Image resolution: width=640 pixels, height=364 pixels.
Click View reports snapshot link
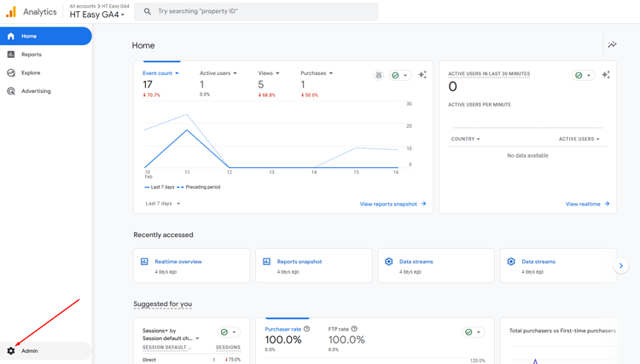coord(393,204)
